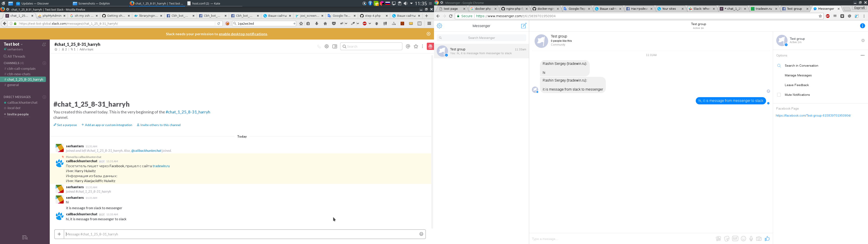Open Test group gear menu in info panel
This screenshot has width=868, height=244.
863,40
